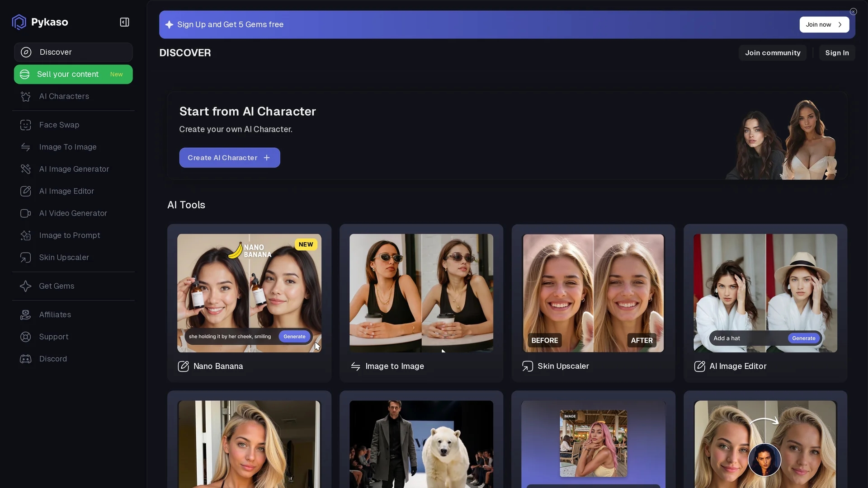
Task: Click the Discover compass icon
Action: pyautogui.click(x=26, y=52)
